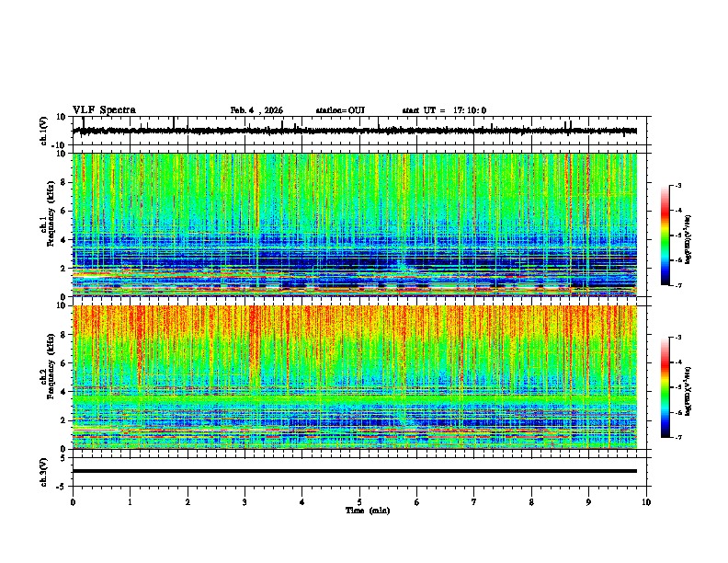Click the "8" kHz tick on ch.1 frequency axis
This screenshot has width=728, height=563.
pyautogui.click(x=63, y=182)
